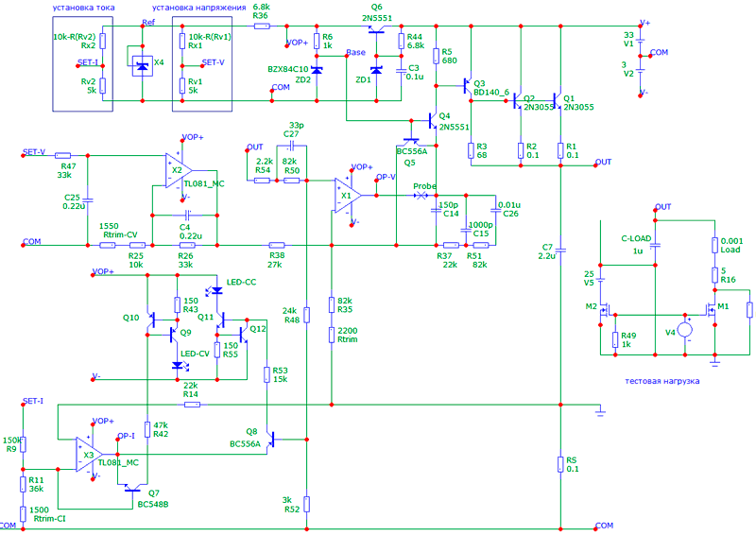756x536 pixels.
Task: Click the V1 33 volt battery
Action: (x=641, y=43)
